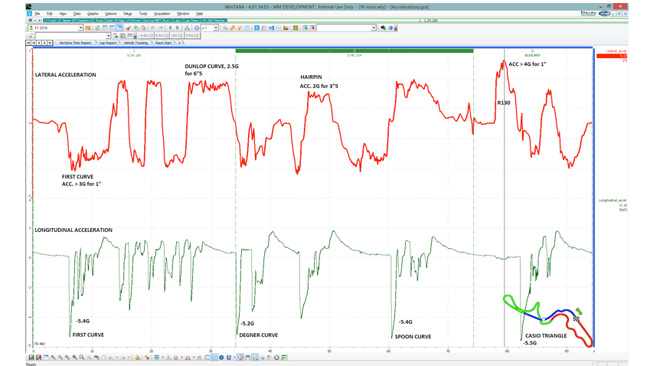Image resolution: width=650 pixels, height=366 pixels.
Task: Click the blue right arrow toolbar icon
Action: [x=177, y=28]
